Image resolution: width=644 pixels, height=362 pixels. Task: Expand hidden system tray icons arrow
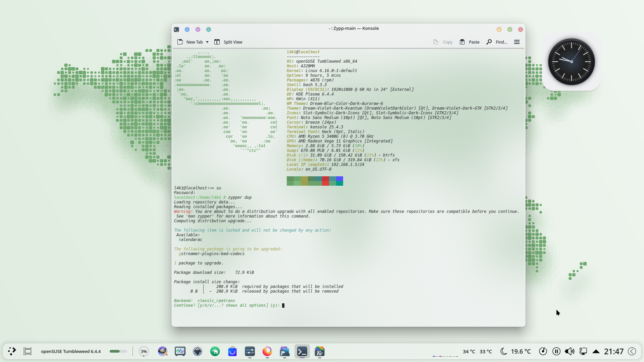[596, 351]
